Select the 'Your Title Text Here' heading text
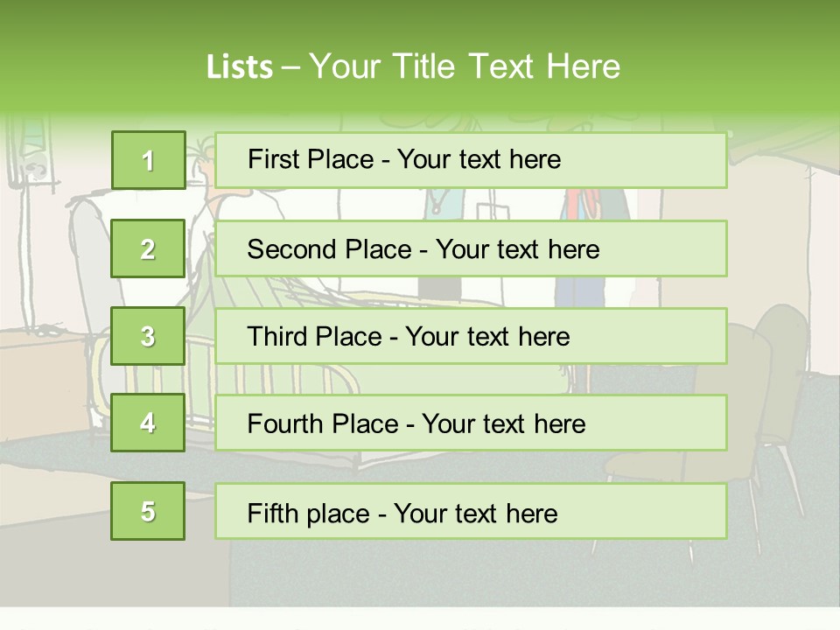 [x=465, y=66]
